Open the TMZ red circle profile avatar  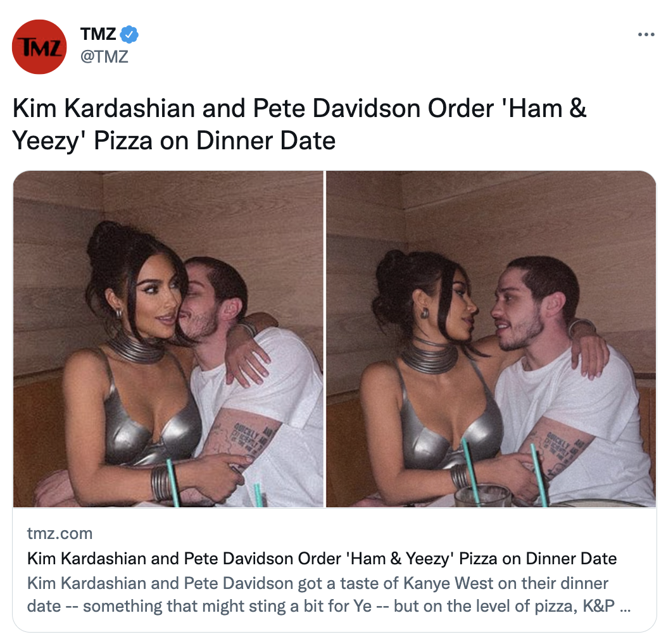click(x=39, y=47)
